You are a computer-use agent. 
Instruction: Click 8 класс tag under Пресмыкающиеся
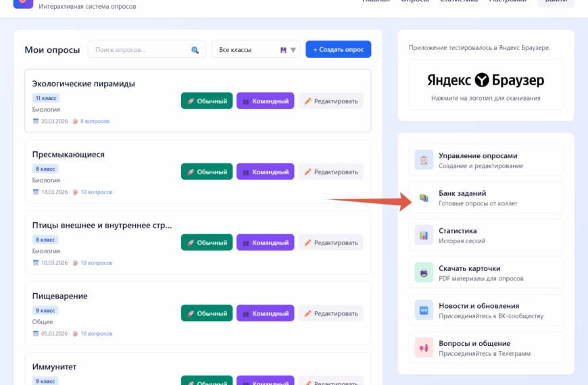click(45, 169)
